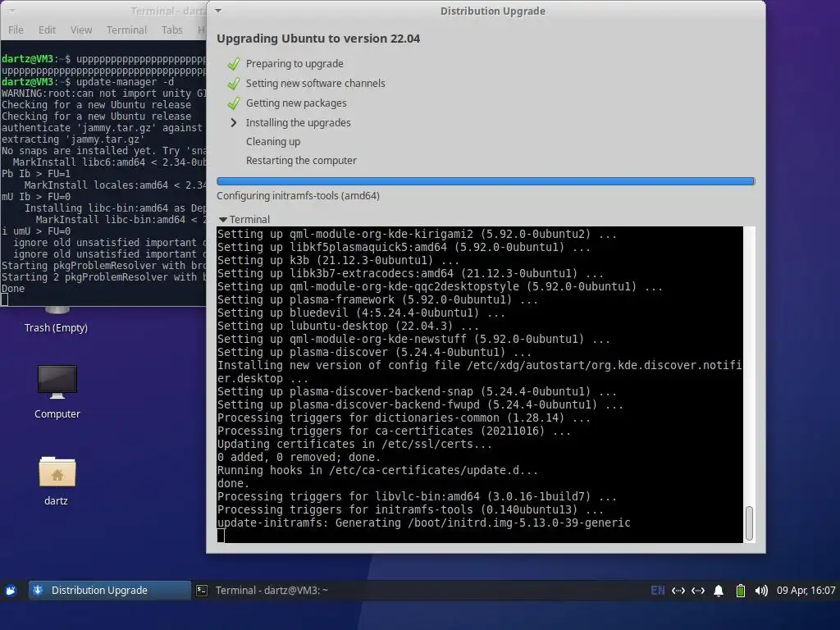Open the applications menu on the taskbar
Viewport: 840px width, 630px height.
tap(11, 591)
